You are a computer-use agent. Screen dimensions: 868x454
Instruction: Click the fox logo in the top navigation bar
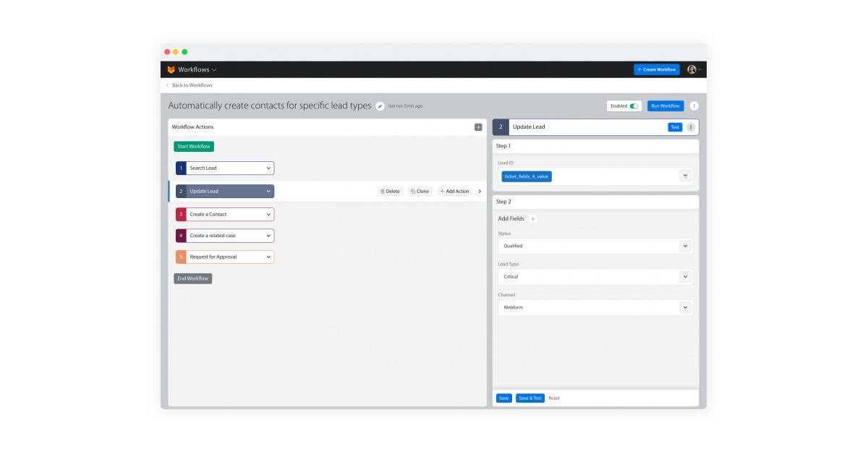click(x=171, y=69)
